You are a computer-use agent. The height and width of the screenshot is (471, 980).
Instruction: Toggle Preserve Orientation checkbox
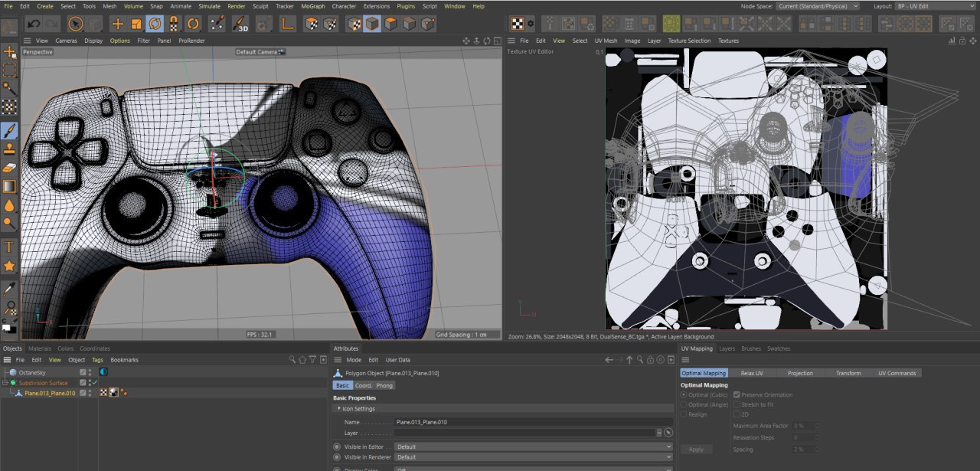(737, 394)
